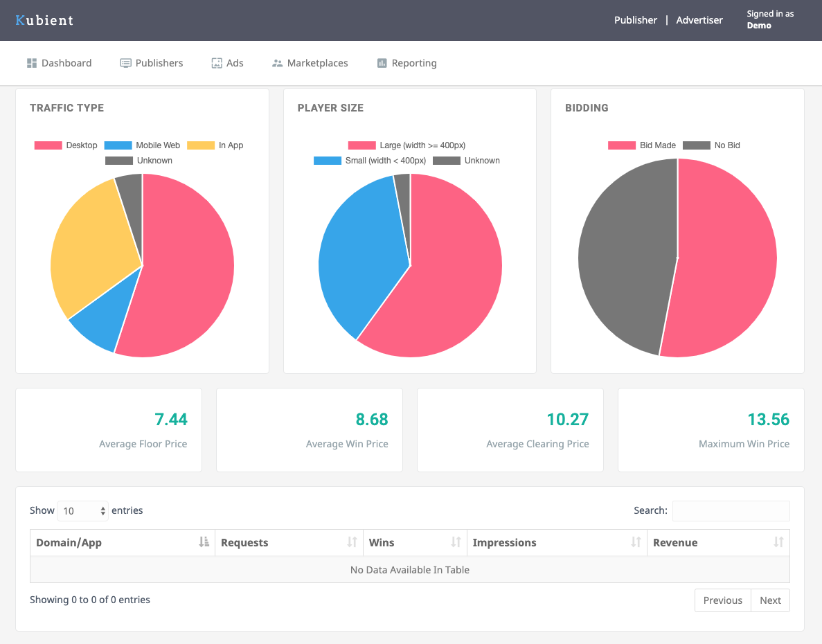The height and width of the screenshot is (644, 822).
Task: Toggle No Bid legend entry
Action: coord(711,145)
